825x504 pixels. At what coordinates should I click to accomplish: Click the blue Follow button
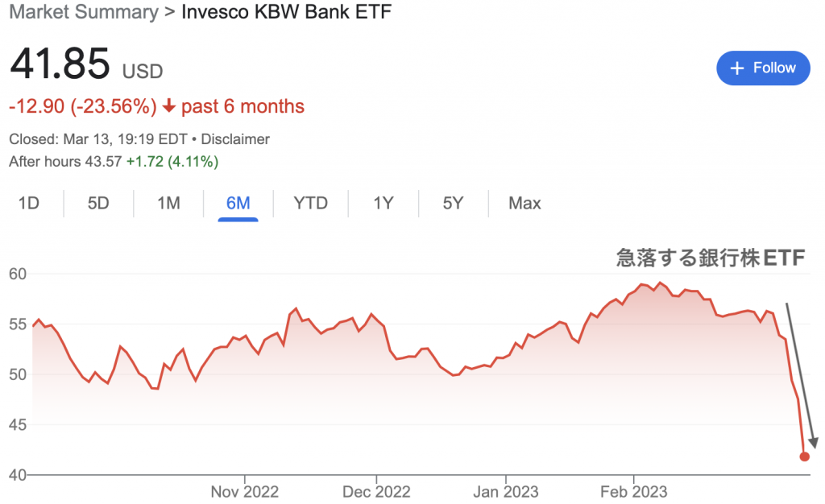[x=763, y=68]
